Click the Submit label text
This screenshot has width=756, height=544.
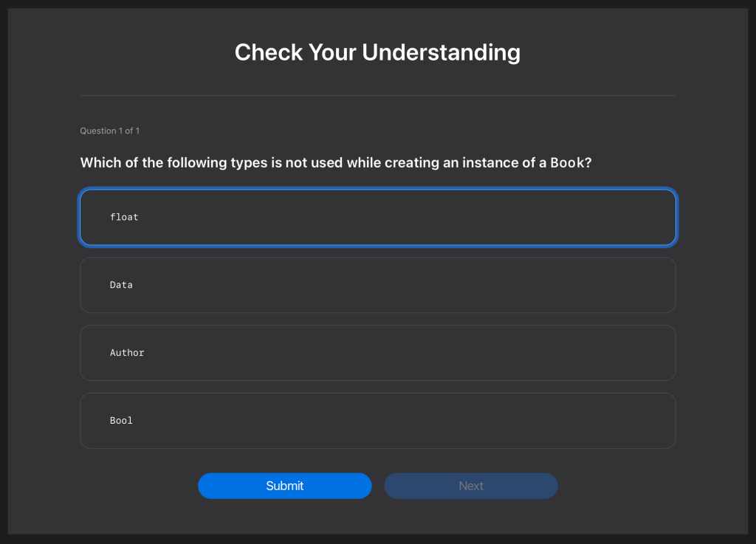point(284,486)
